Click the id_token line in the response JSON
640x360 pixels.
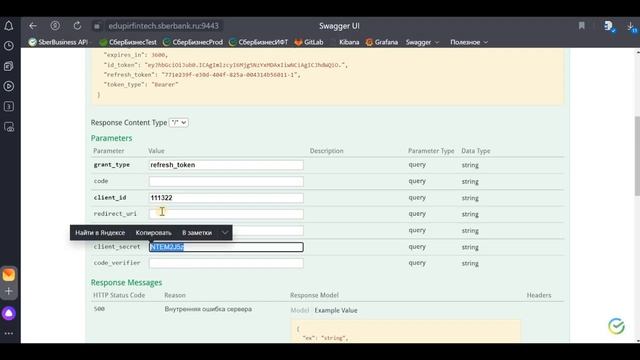pyautogui.click(x=226, y=65)
